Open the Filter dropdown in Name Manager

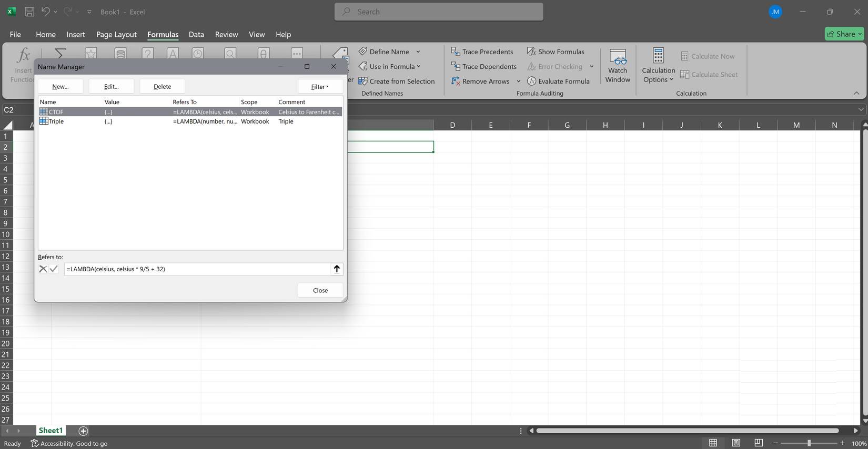(320, 86)
